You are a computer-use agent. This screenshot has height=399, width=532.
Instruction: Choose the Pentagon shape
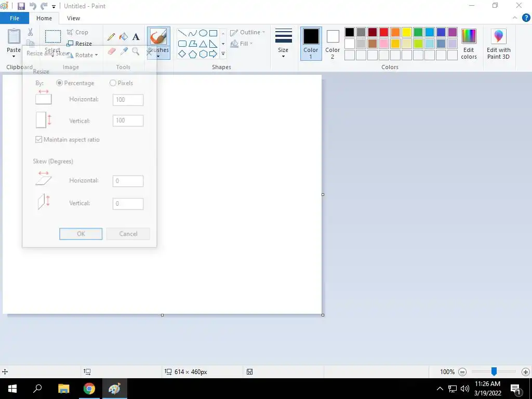193,54
